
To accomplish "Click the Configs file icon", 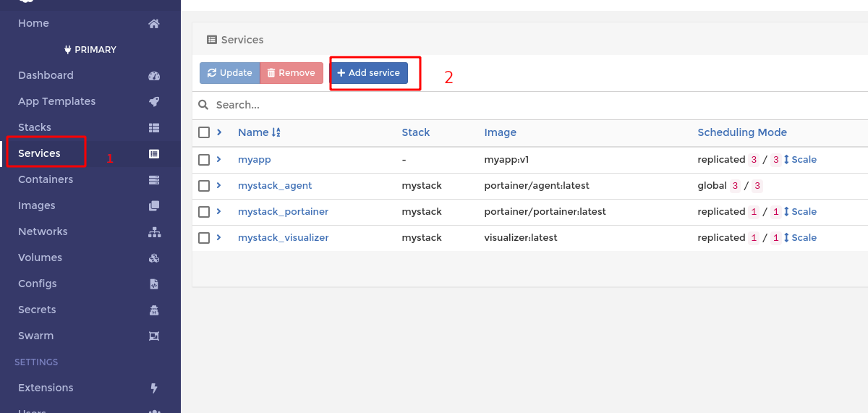I will [x=153, y=284].
